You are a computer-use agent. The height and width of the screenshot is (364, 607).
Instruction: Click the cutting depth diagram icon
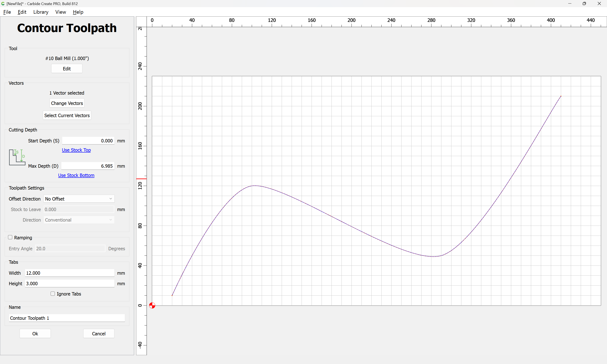pyautogui.click(x=17, y=157)
